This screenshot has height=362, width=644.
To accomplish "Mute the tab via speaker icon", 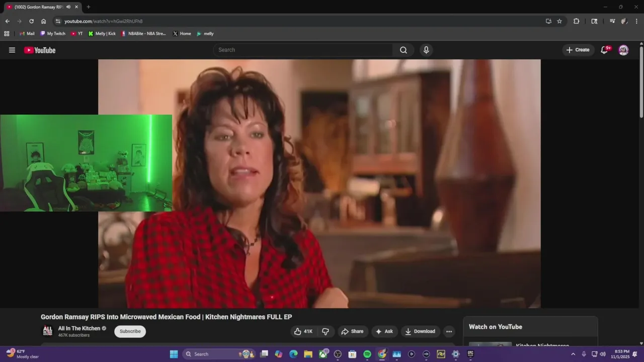I will coord(68,7).
